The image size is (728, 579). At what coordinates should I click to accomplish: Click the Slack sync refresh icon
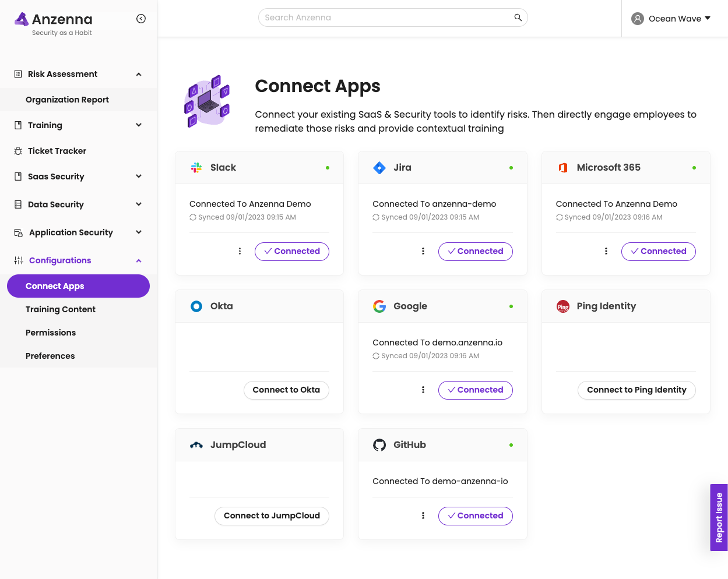pos(193,217)
